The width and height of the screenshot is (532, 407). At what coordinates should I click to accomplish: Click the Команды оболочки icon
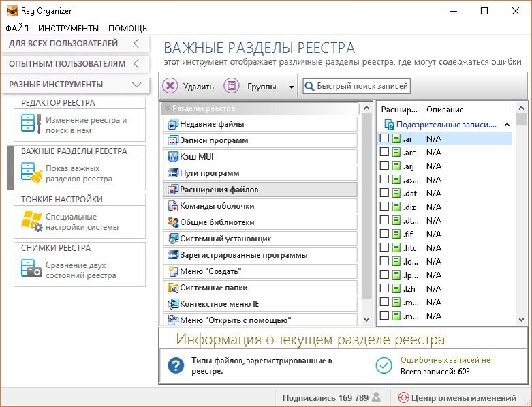(x=173, y=206)
